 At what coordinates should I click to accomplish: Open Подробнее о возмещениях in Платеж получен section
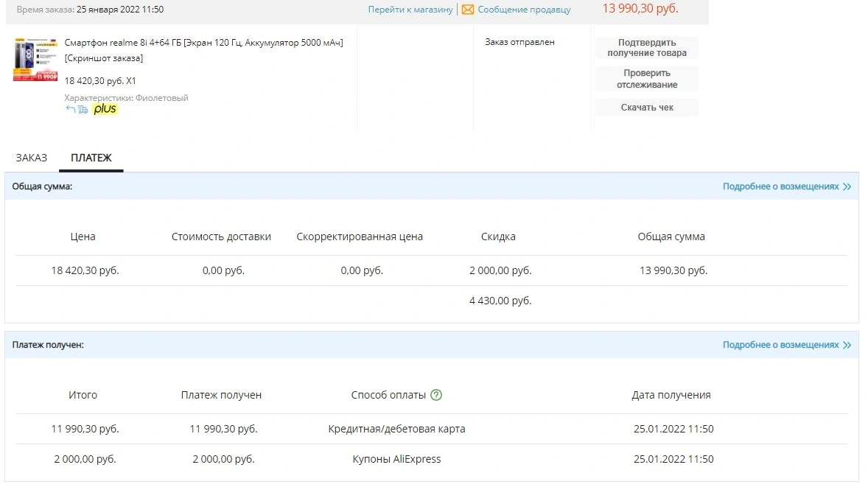[x=787, y=345]
